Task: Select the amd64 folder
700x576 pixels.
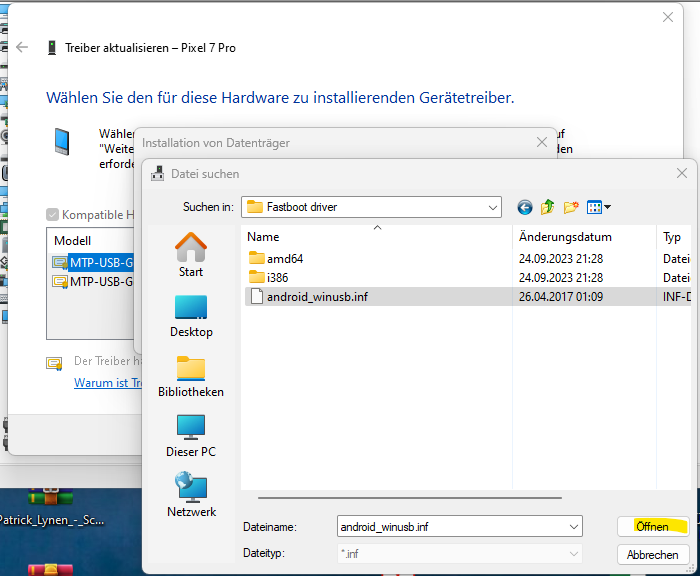Action: [x=284, y=258]
